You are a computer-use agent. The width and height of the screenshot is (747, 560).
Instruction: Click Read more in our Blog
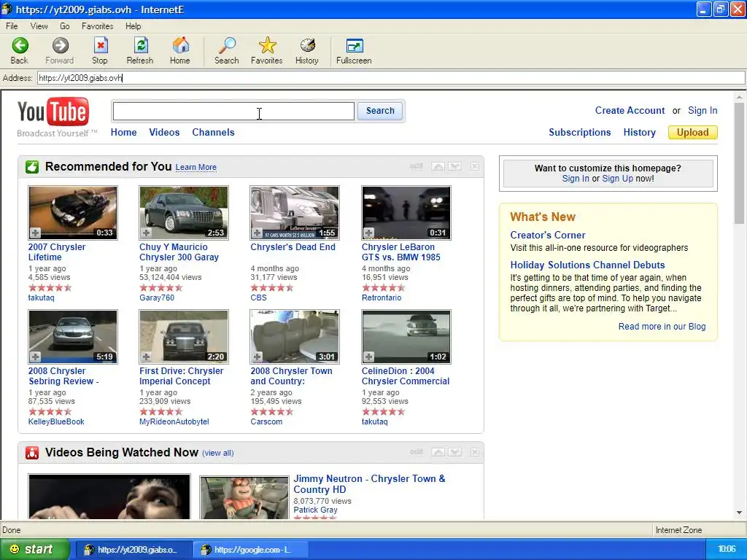(662, 326)
